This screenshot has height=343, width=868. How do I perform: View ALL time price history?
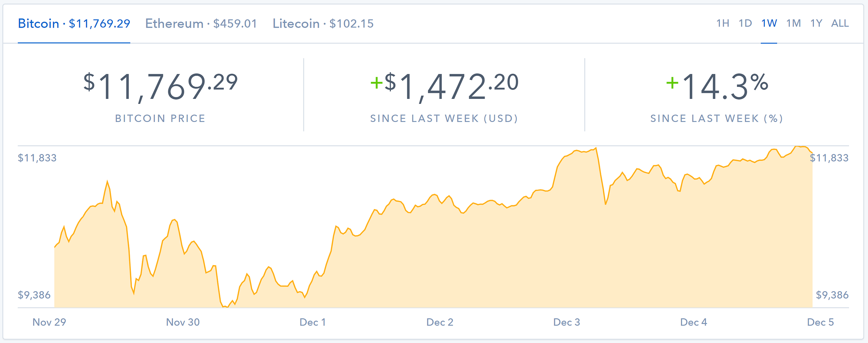pyautogui.click(x=840, y=23)
